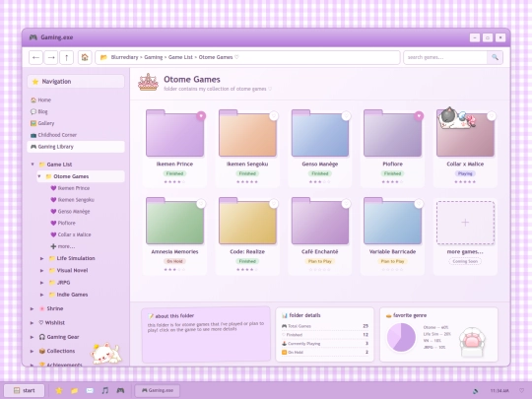
Task: Expand the Gaming Gear section
Action: pyautogui.click(x=32, y=337)
